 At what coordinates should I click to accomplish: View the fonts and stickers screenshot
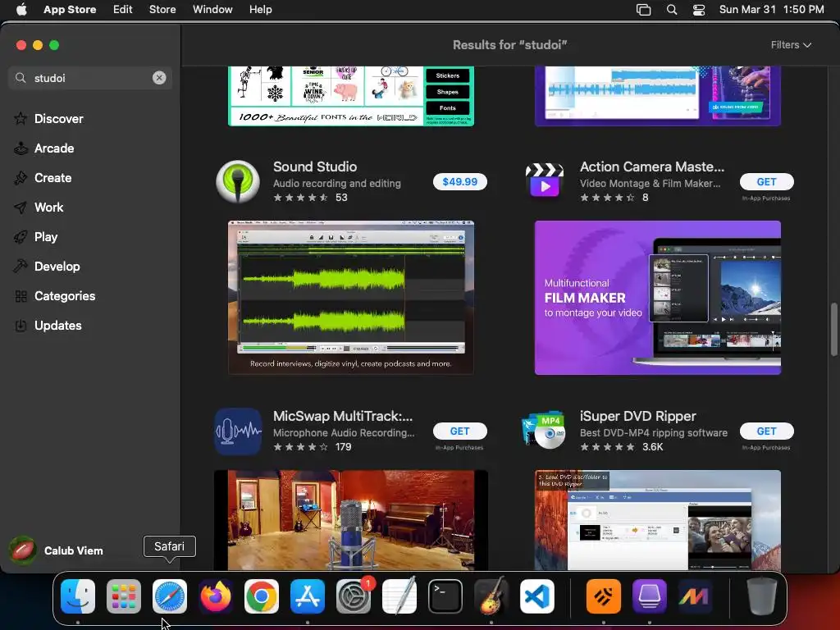[351, 97]
